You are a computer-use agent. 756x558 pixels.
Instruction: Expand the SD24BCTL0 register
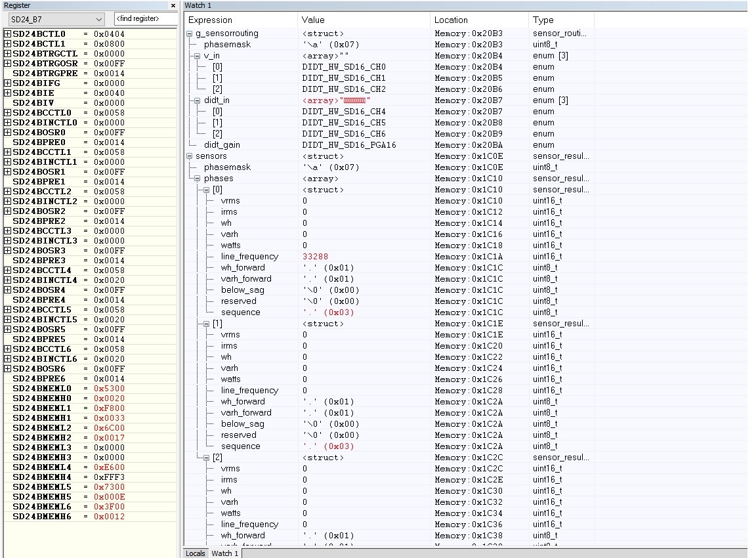pyautogui.click(x=7, y=33)
